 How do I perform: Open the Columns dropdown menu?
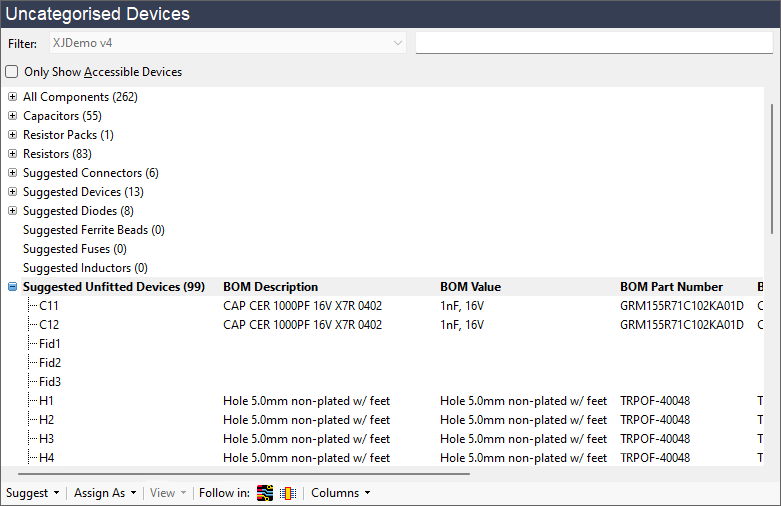click(x=340, y=493)
